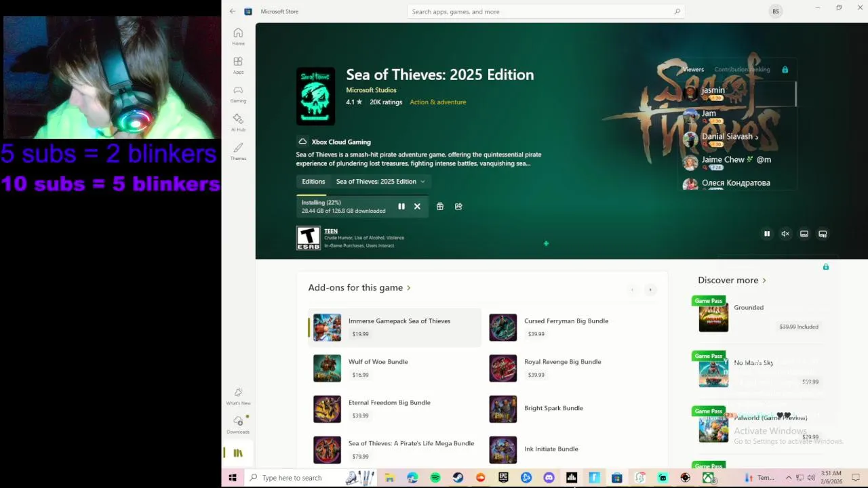Open the Microsoft Studios publisher link
Screen dimensions: 868x488
point(371,90)
